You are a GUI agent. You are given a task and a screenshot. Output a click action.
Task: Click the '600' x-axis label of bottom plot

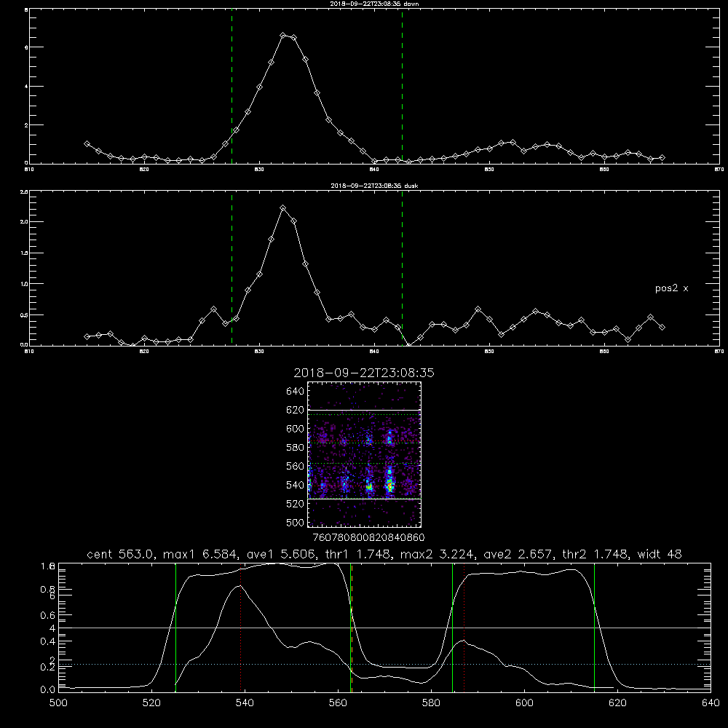[x=524, y=703]
